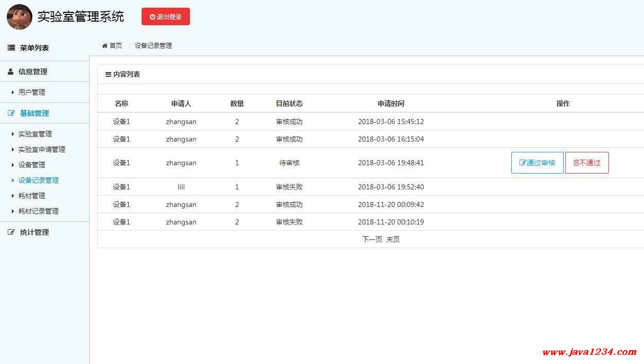Click the 待审核 status cell
This screenshot has width=644, height=364.
click(x=289, y=163)
